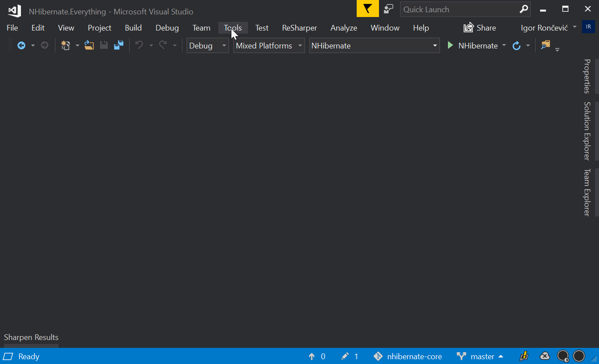Open the NHibernate startup project dropdown
Viewport: 599px width, 364px height.
[374, 45]
